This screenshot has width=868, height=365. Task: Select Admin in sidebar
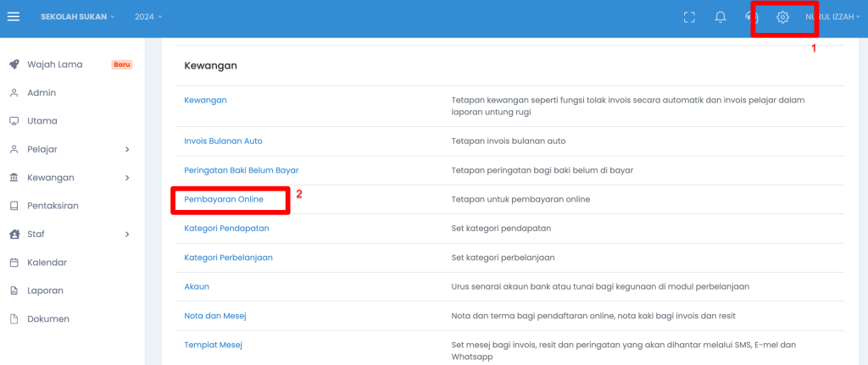pyautogui.click(x=42, y=93)
